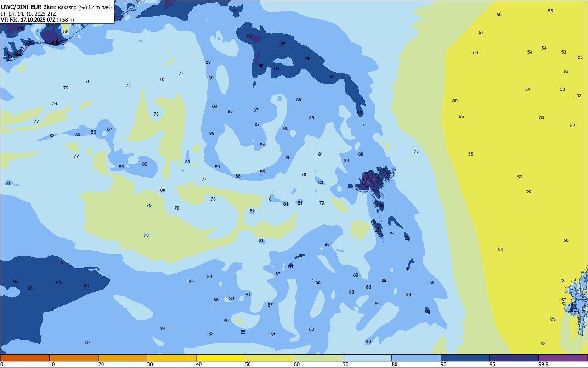Click the legend scale label 90
This screenshot has width=588, height=368.
(x=443, y=364)
